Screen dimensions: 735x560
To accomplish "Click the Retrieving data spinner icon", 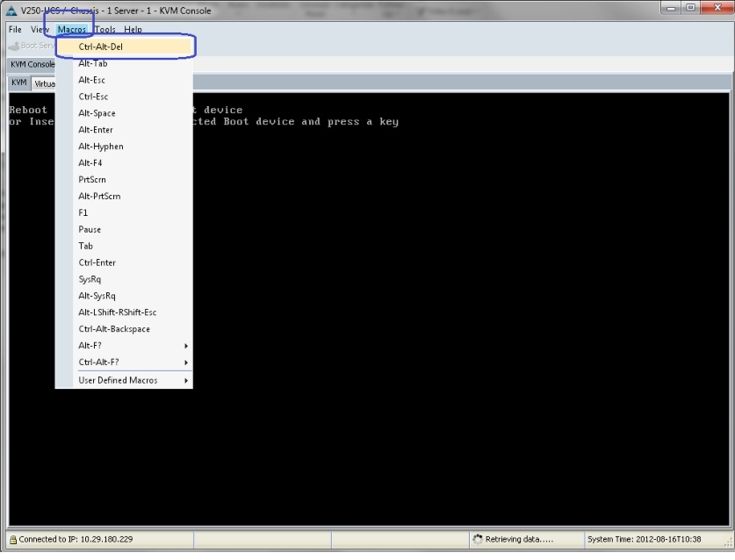I will click(477, 540).
